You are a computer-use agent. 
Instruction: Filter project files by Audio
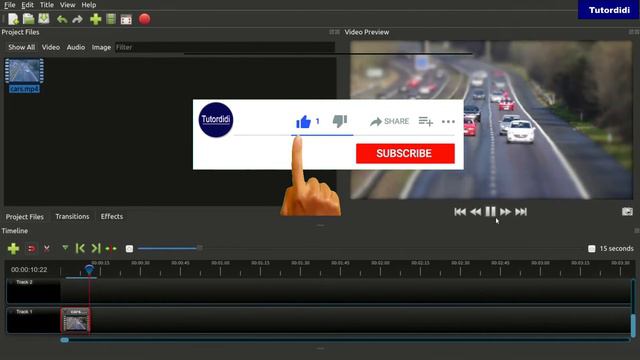point(76,47)
